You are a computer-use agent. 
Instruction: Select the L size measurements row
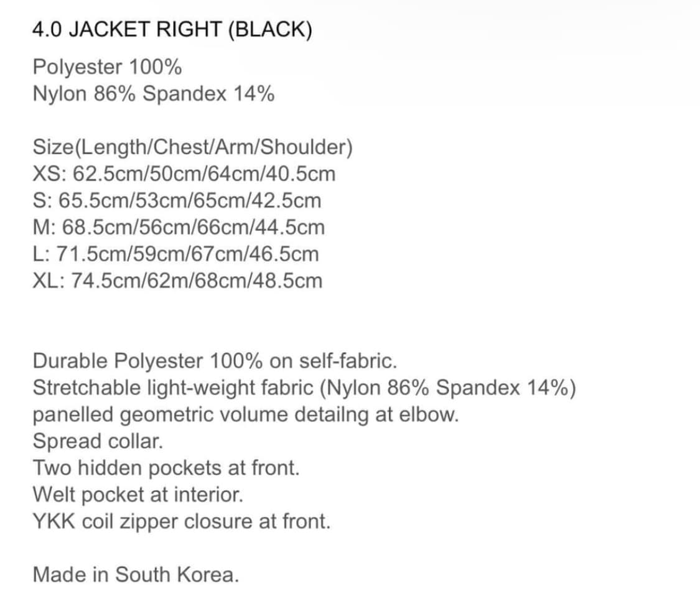coord(175,254)
